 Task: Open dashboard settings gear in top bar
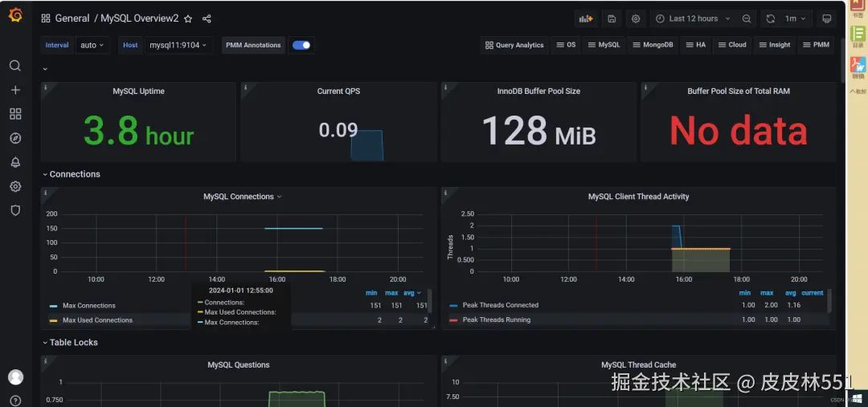636,18
